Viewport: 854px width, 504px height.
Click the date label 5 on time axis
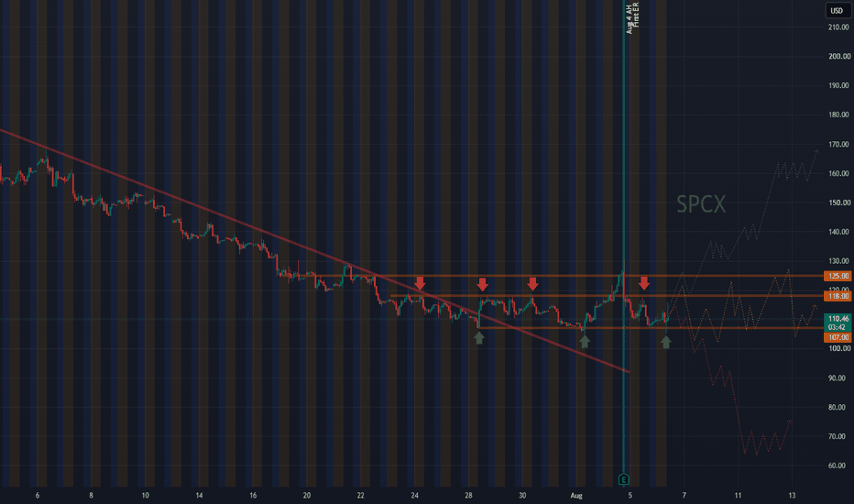(x=630, y=495)
